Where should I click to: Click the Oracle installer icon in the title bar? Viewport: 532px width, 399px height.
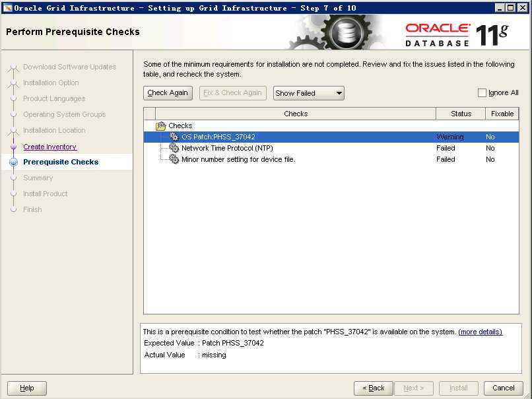point(7,8)
